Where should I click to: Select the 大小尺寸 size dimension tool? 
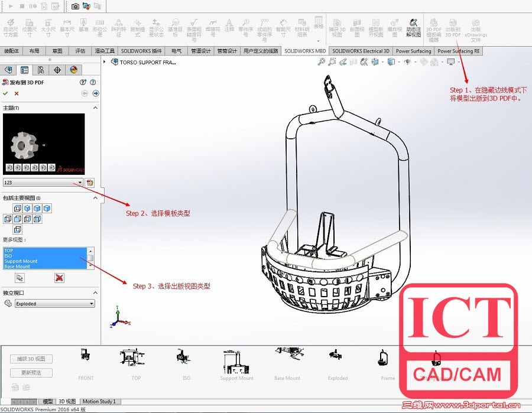click(x=48, y=28)
